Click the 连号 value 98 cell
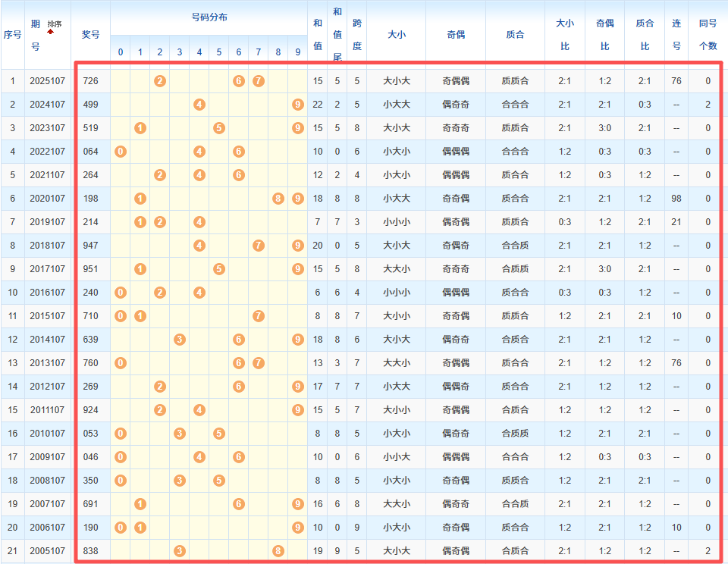This screenshot has height=564, width=728. (x=676, y=199)
